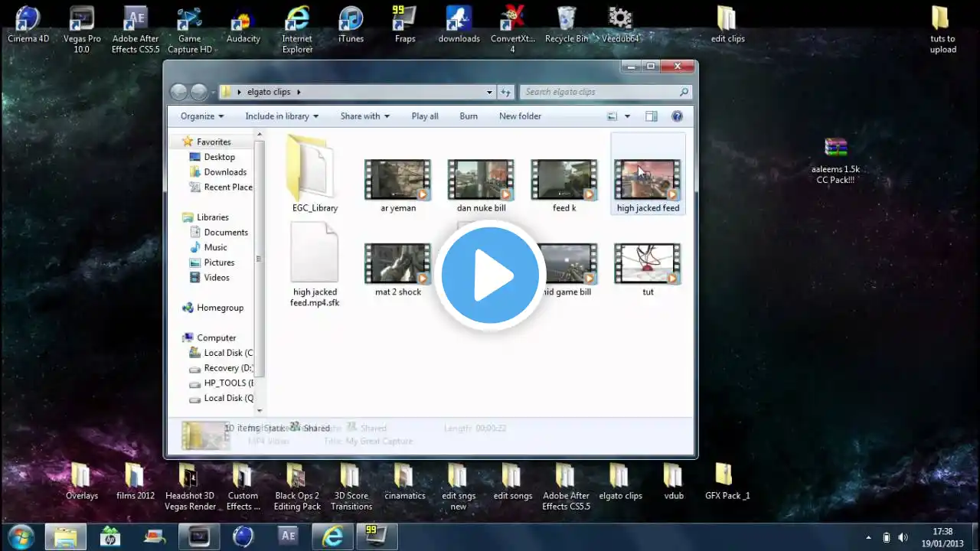Open the Share with dropdown
Image resolution: width=980 pixels, height=551 pixels.
pos(364,116)
